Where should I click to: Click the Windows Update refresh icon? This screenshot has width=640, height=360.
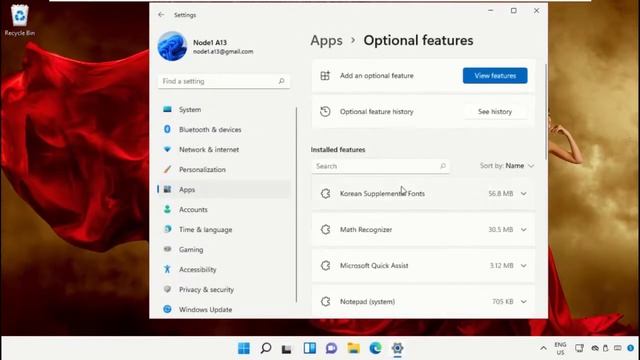click(x=167, y=309)
